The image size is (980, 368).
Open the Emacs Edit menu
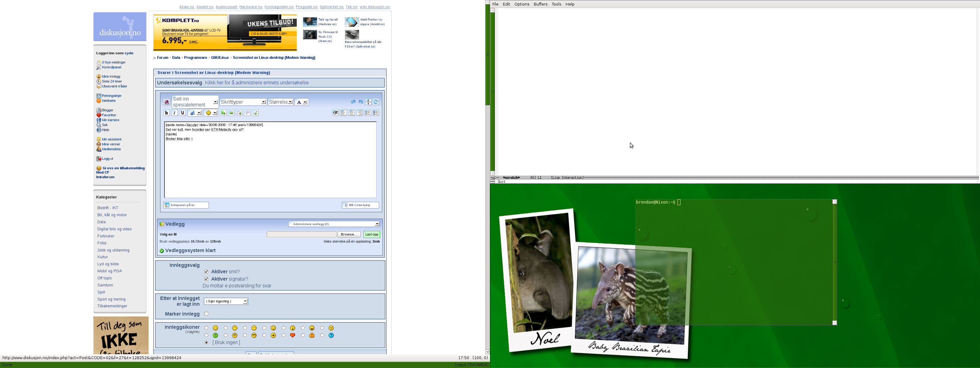[506, 4]
